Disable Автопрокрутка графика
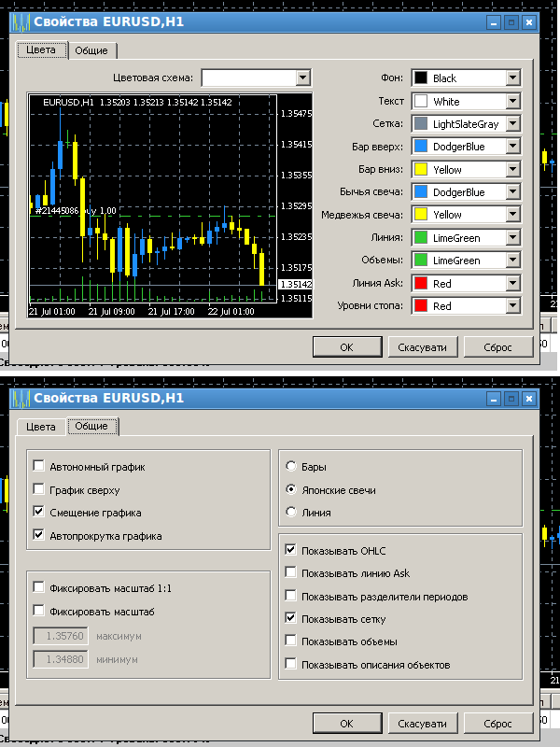The image size is (560, 747). tap(38, 534)
